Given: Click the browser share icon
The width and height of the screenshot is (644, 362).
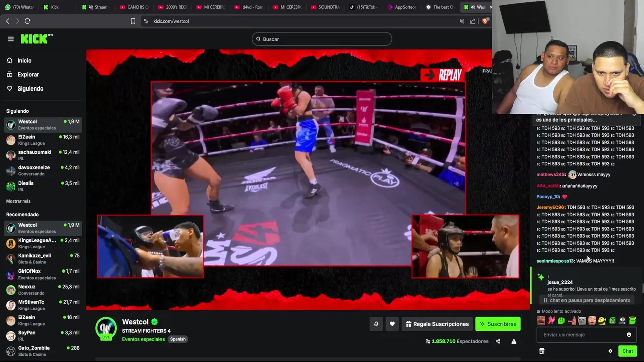Looking at the screenshot, I should (473, 21).
